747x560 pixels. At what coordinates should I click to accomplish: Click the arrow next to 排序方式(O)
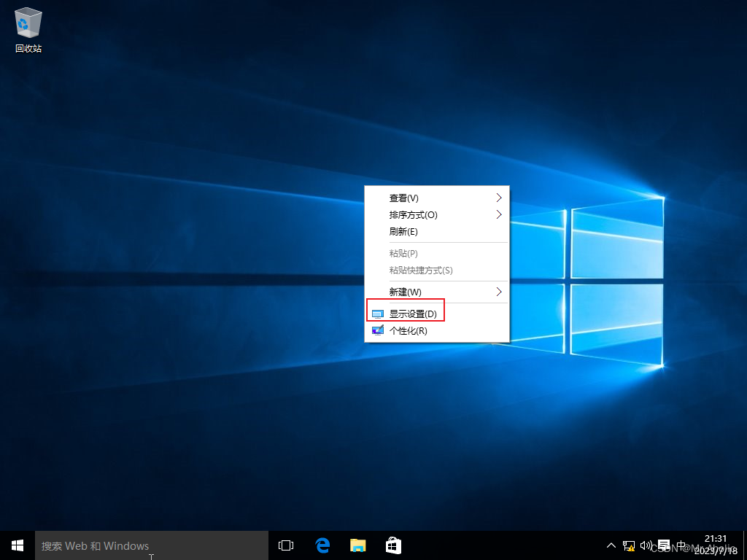pyautogui.click(x=499, y=215)
